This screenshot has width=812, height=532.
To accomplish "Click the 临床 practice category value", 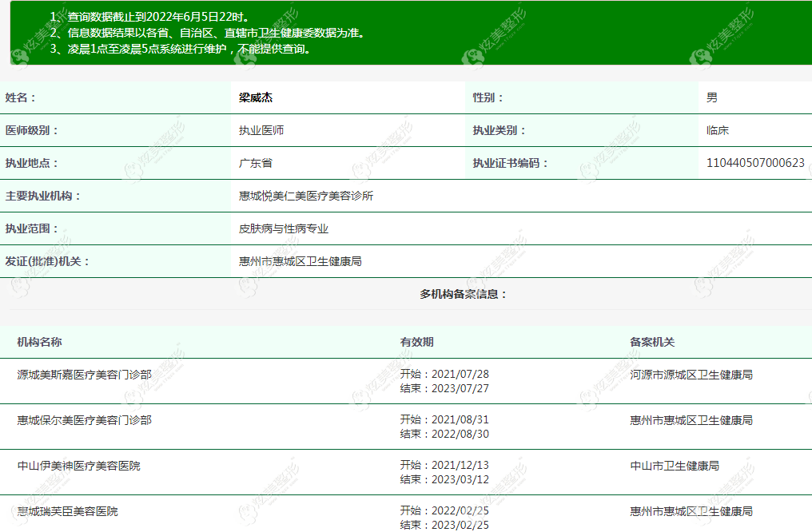I will [x=717, y=130].
